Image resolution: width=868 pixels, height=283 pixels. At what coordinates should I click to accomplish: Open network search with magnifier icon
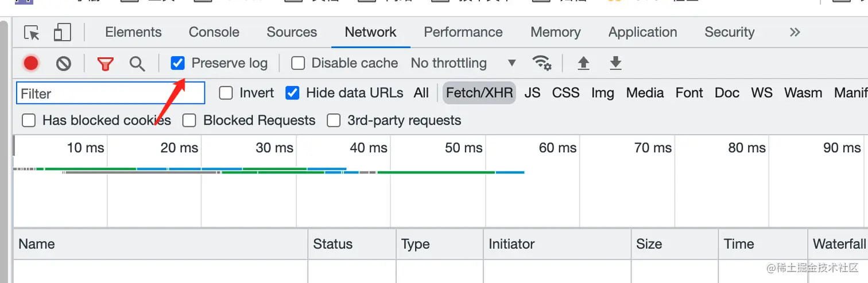tap(137, 63)
